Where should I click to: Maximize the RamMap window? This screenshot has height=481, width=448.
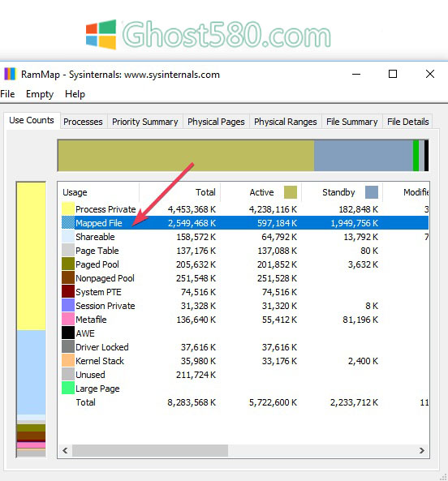coord(393,74)
